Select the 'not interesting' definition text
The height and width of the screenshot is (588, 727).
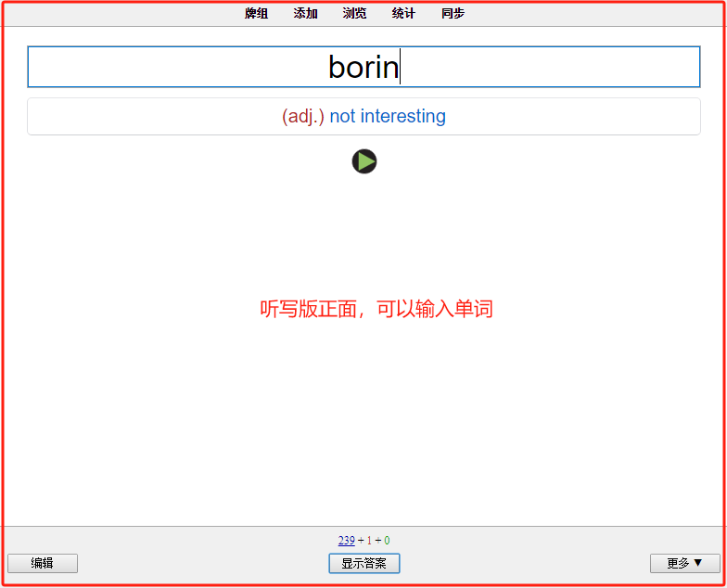click(388, 116)
